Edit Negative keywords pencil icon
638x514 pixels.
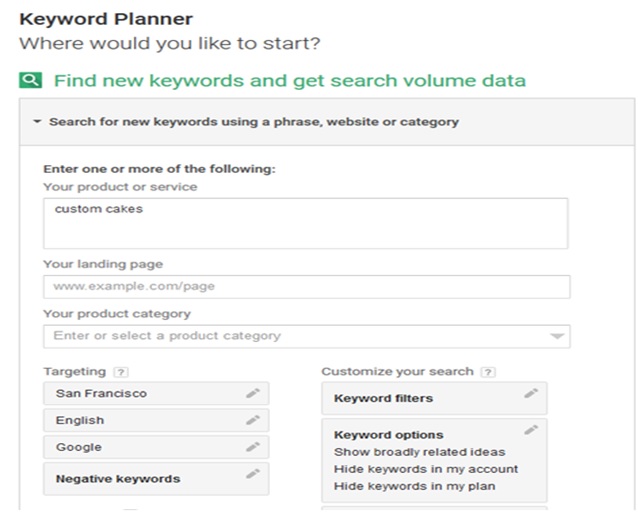click(x=253, y=474)
